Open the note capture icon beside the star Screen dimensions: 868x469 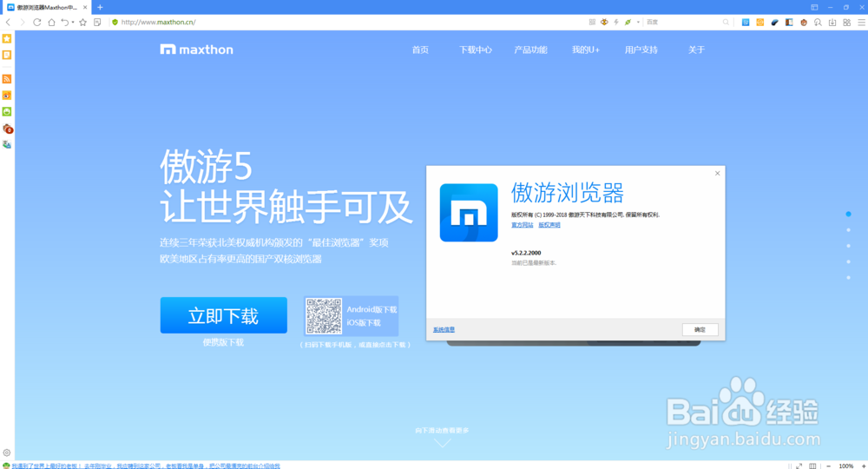(x=97, y=23)
